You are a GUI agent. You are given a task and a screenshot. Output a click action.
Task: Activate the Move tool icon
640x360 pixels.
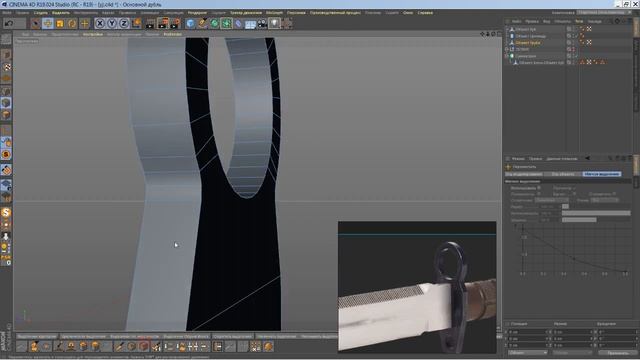coord(48,23)
